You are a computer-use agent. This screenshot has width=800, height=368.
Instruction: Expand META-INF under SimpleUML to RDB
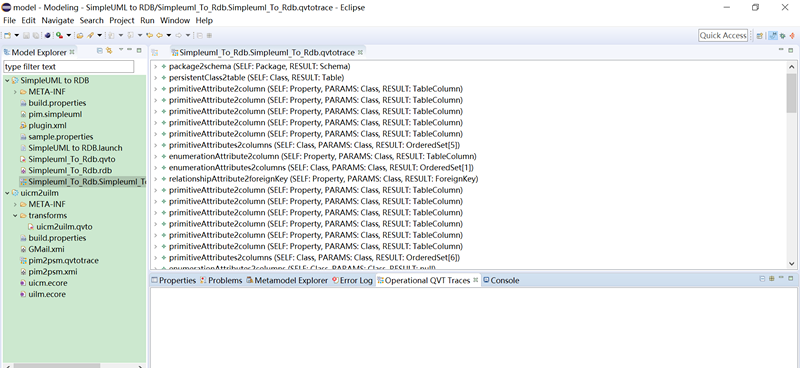click(x=15, y=92)
